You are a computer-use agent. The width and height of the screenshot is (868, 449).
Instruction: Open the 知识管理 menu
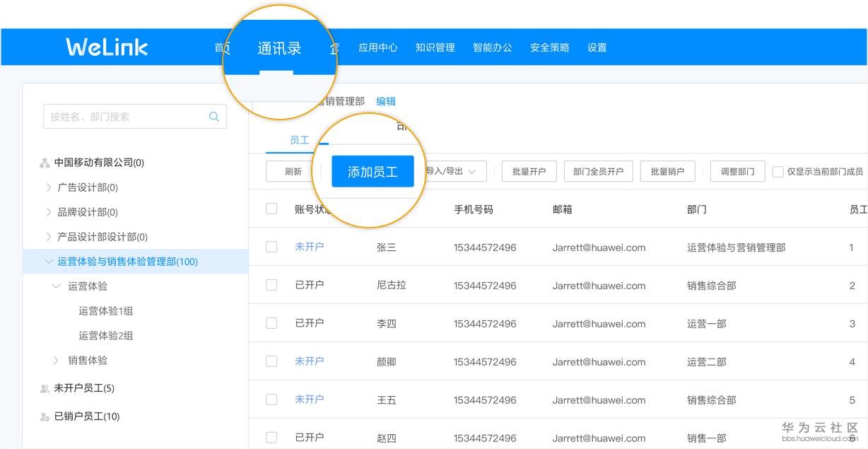435,47
